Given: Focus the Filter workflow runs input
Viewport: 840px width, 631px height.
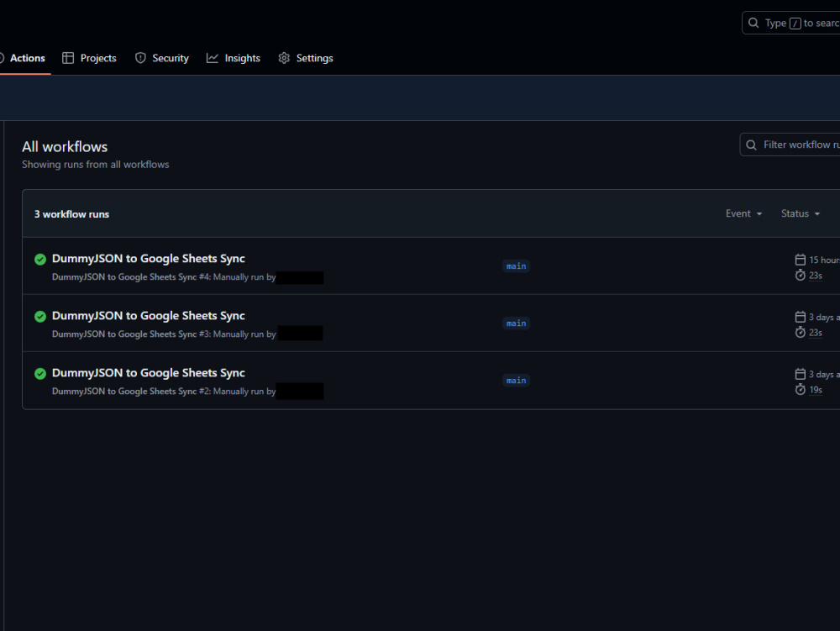Looking at the screenshot, I should [x=790, y=145].
